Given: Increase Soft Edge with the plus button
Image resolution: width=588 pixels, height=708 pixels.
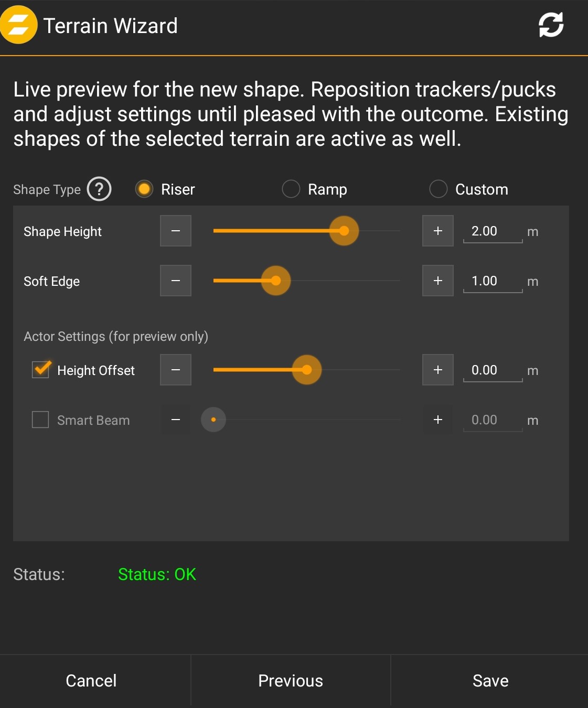Looking at the screenshot, I should pos(438,281).
